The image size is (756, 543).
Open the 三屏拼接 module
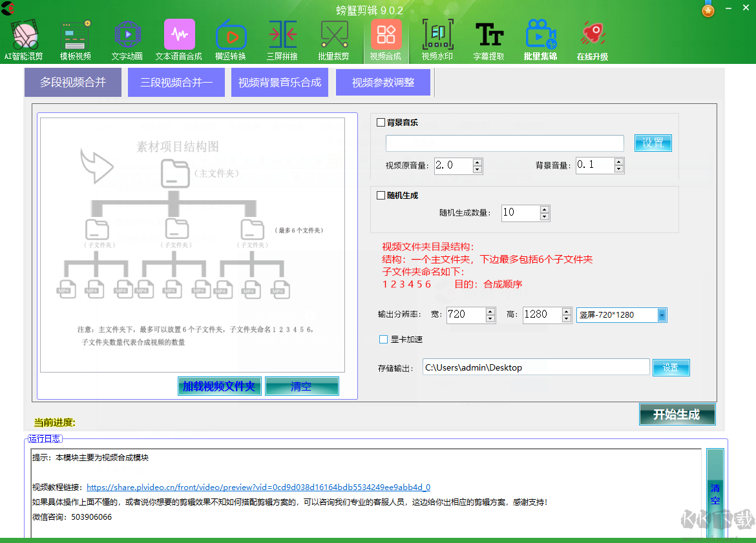click(282, 36)
